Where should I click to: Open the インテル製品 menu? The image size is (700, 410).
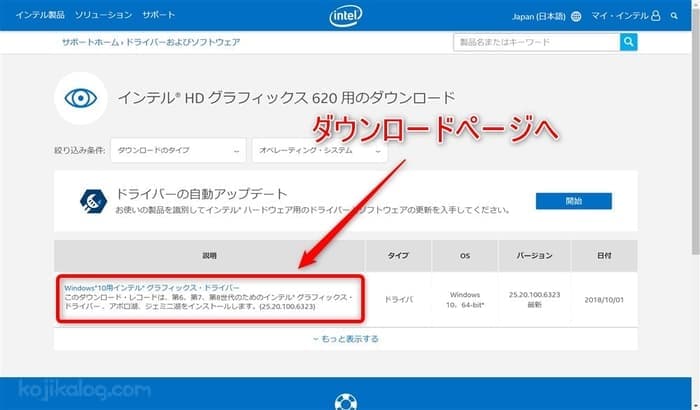click(40, 15)
